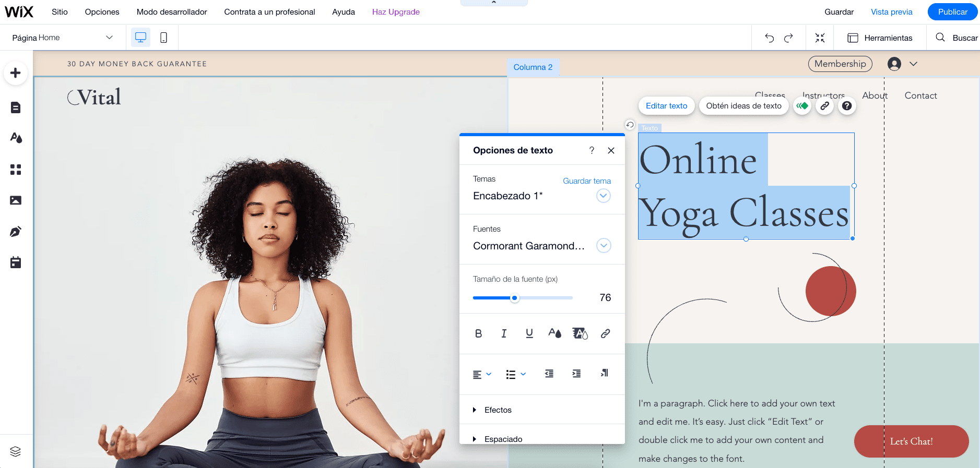Click the Let's Chat! button
The height and width of the screenshot is (468, 980).
tap(911, 441)
